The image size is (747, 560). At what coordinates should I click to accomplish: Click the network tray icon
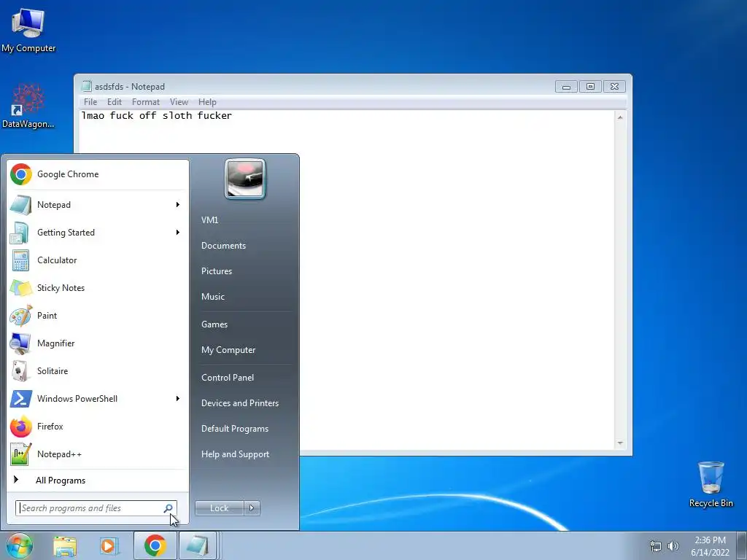click(x=656, y=546)
